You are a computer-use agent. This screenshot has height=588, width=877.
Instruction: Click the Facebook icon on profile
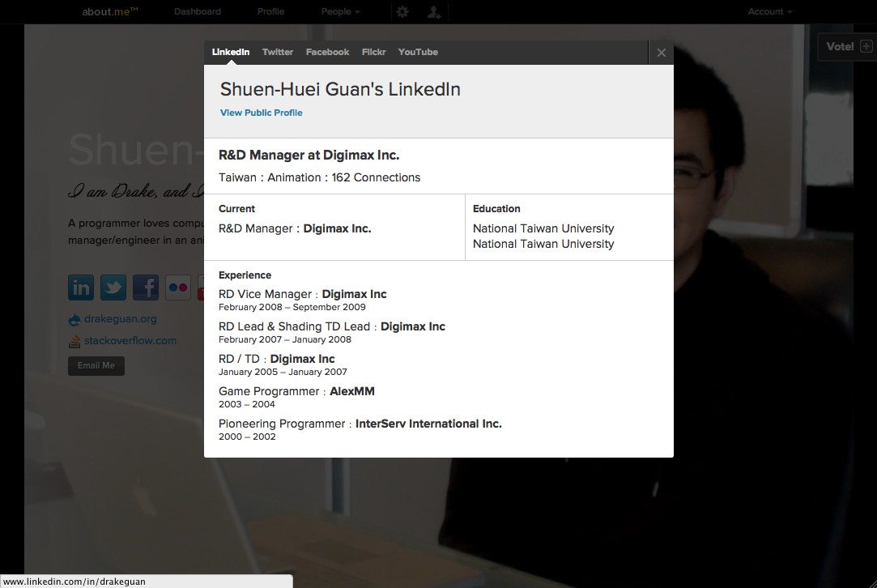tap(146, 288)
